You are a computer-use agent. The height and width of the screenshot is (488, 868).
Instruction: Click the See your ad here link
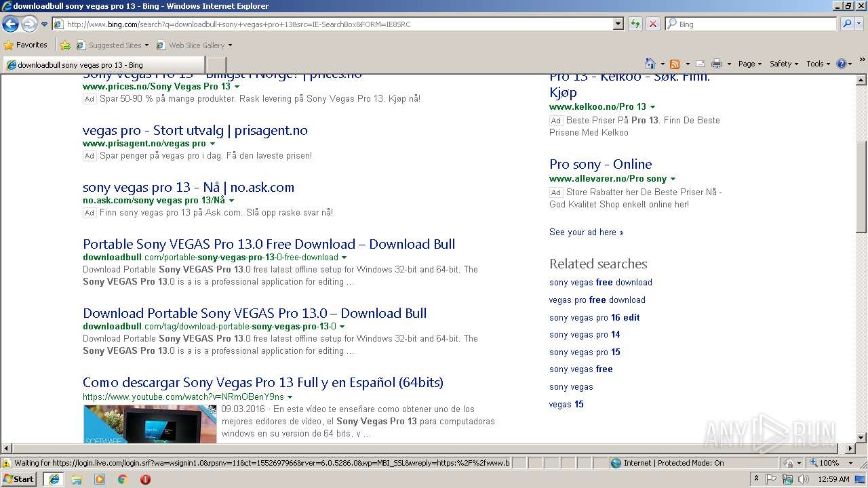[x=586, y=232]
